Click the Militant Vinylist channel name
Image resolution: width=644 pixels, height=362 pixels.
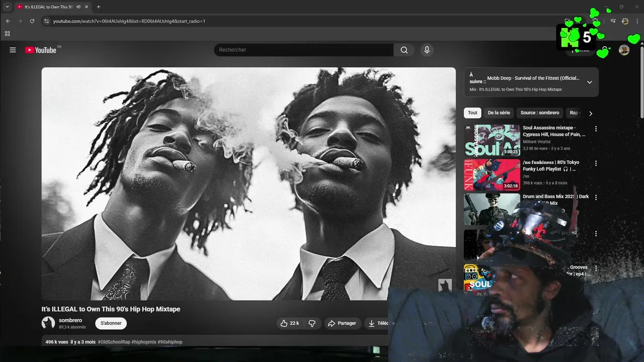[536, 142]
